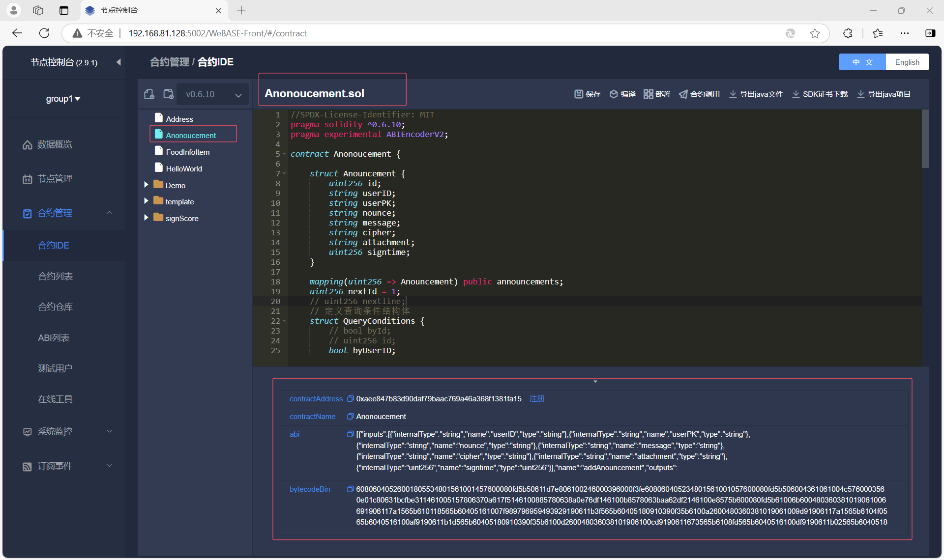Click the 导出java项目 button
The image size is (944, 560).
[x=884, y=94]
